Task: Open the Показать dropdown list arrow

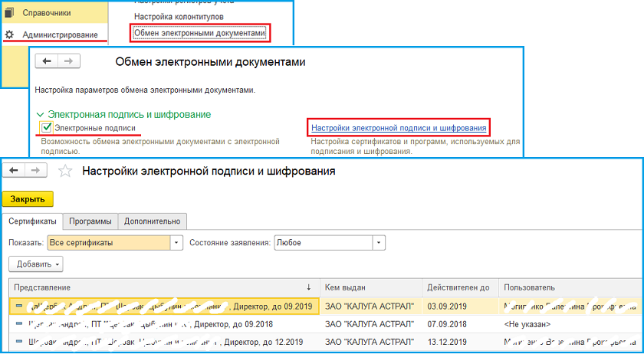Action: click(x=177, y=243)
